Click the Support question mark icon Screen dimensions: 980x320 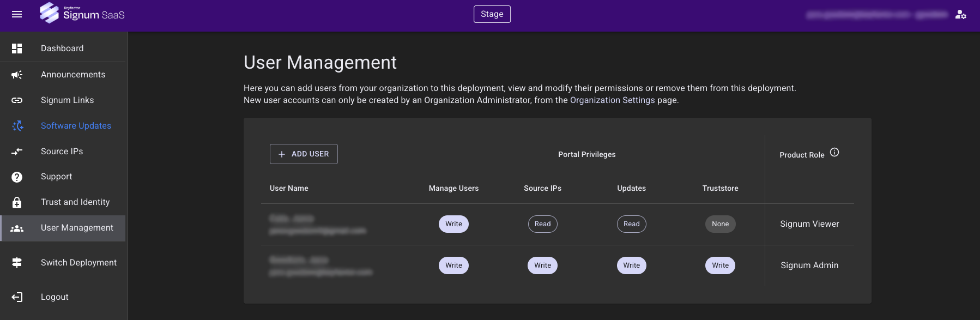[17, 177]
